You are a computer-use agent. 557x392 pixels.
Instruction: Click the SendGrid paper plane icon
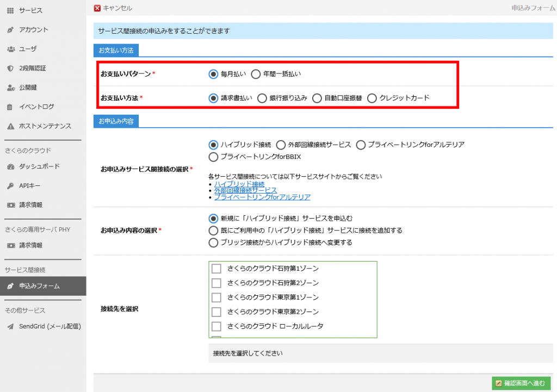[x=11, y=326]
